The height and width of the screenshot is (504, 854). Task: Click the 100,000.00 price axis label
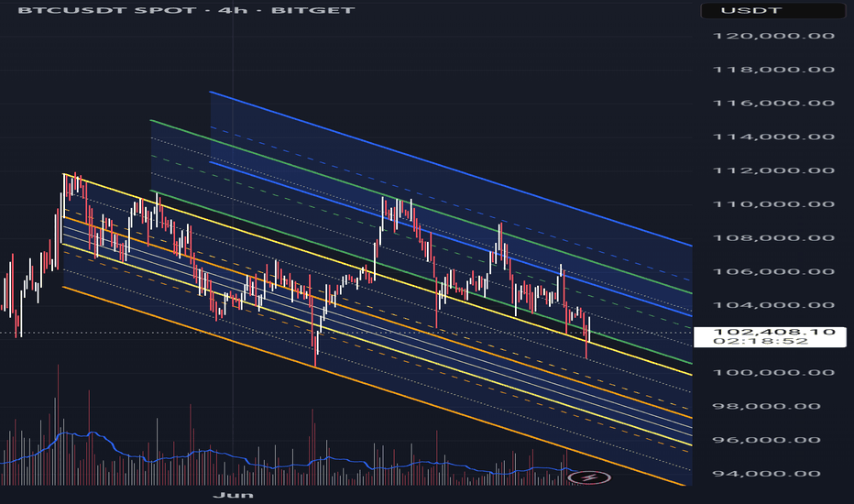coord(773,373)
